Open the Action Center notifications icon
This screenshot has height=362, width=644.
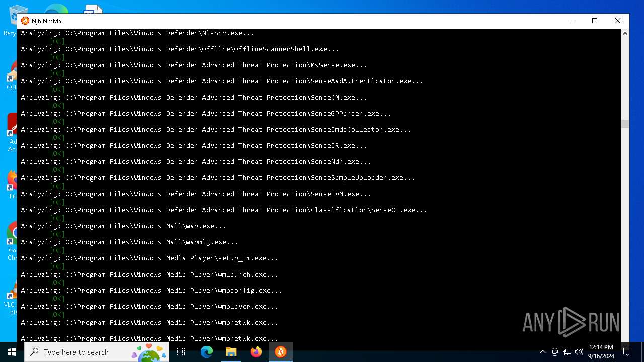pyautogui.click(x=627, y=352)
